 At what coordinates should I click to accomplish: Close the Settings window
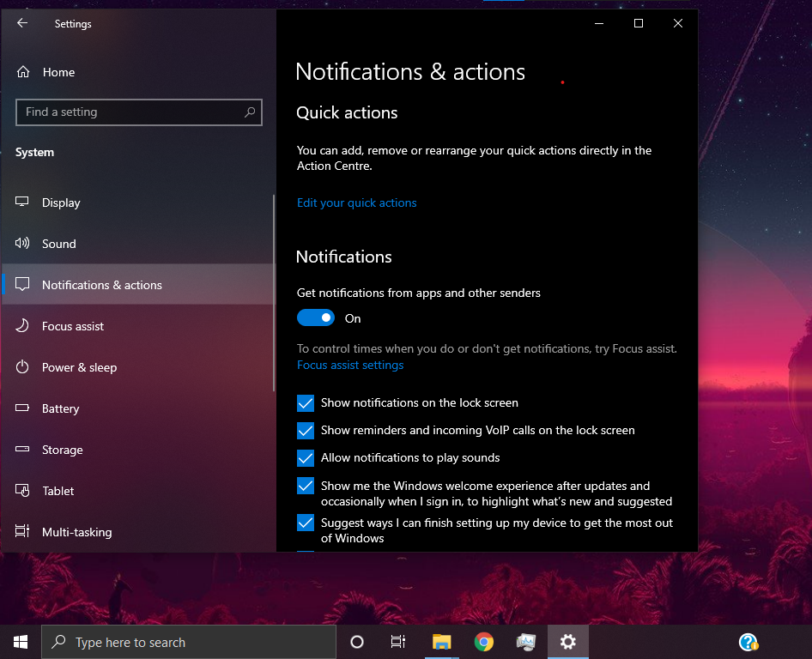pos(678,23)
